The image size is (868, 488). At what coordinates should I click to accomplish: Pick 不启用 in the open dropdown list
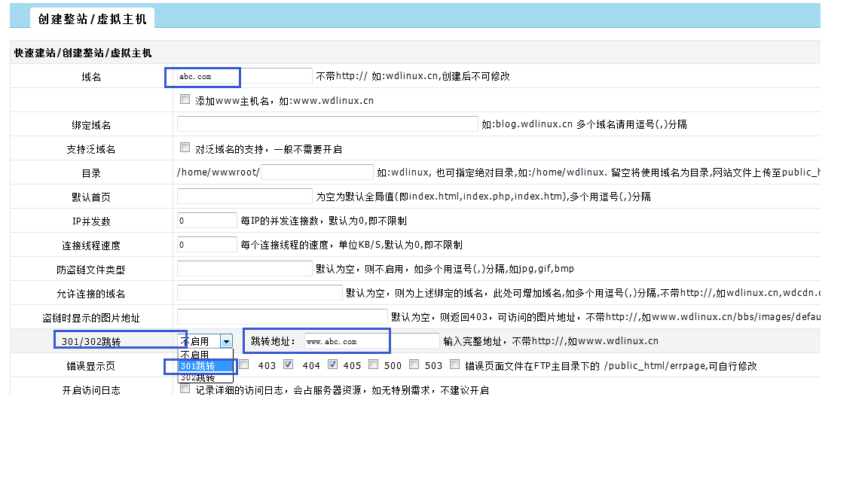tap(195, 355)
